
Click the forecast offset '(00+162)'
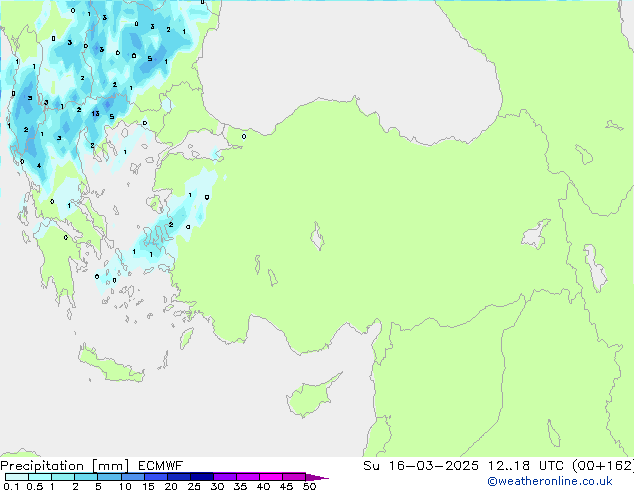pos(603,466)
